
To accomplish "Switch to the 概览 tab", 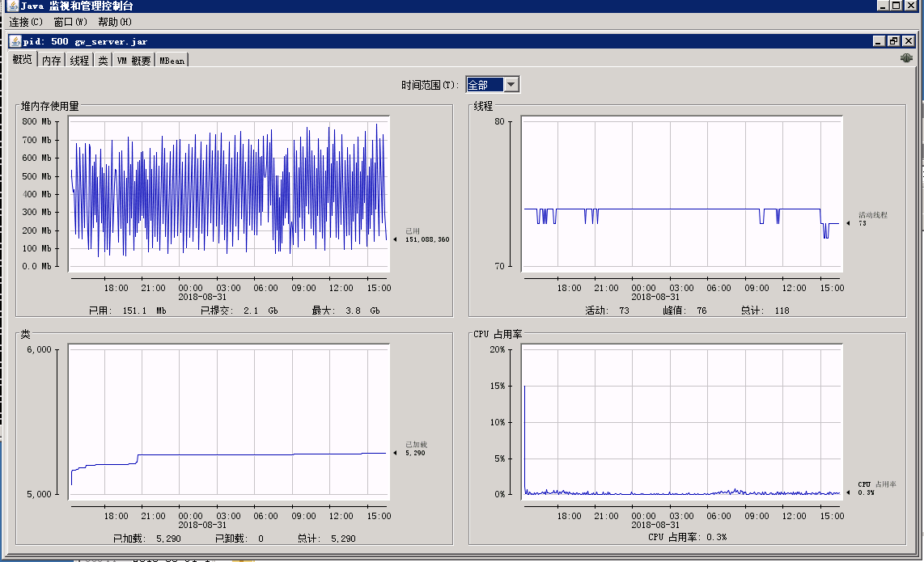I will click(23, 60).
